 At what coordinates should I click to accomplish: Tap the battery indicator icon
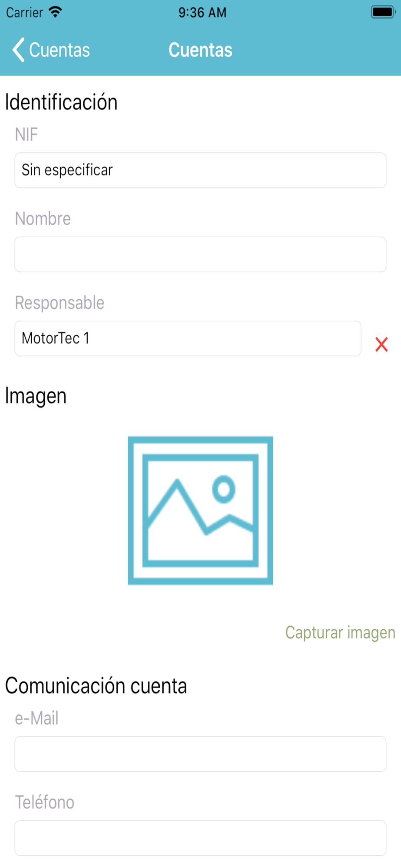(x=383, y=12)
